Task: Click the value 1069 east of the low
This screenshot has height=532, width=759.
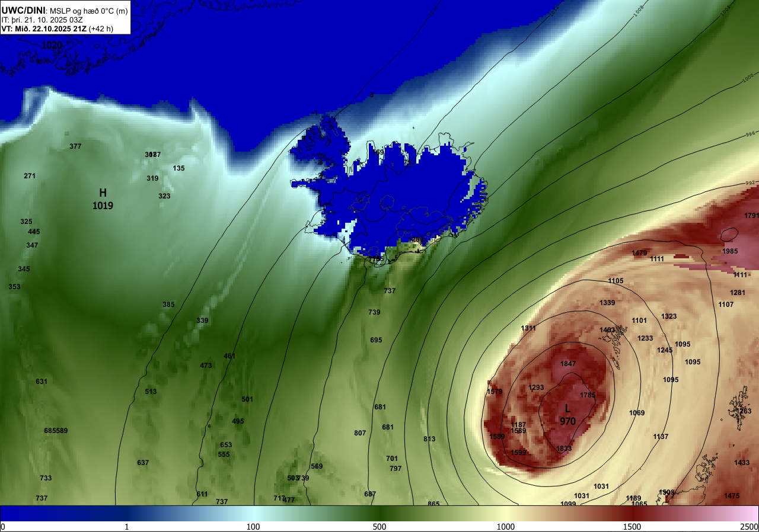Action: [637, 413]
